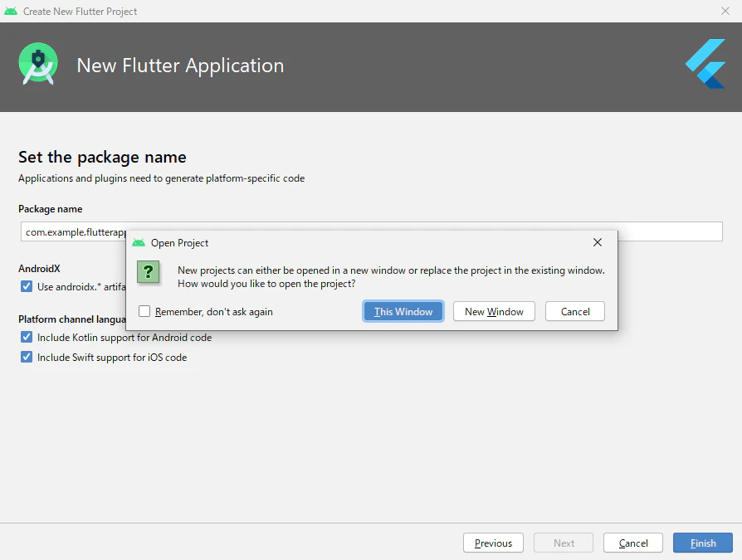Click Android icon in Create New Flutter Project title bar
742x560 pixels.
[x=11, y=11]
